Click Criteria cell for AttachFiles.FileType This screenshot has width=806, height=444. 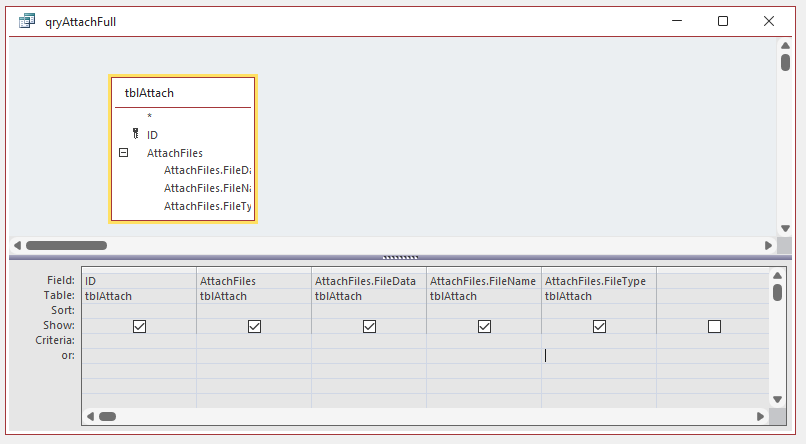tap(599, 341)
